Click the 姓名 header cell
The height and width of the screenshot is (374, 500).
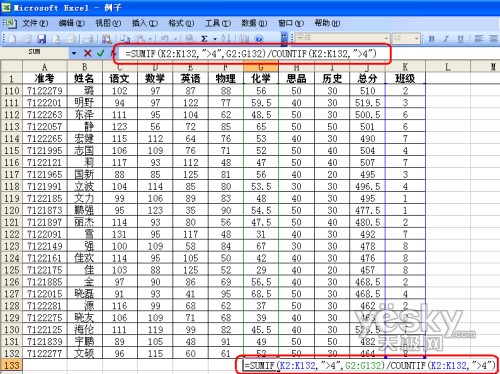pyautogui.click(x=85, y=78)
